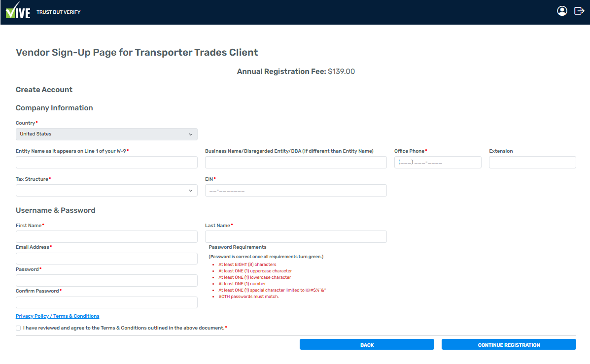The width and height of the screenshot is (590, 364).
Task: Focus the EIN input box
Action: [296, 191]
